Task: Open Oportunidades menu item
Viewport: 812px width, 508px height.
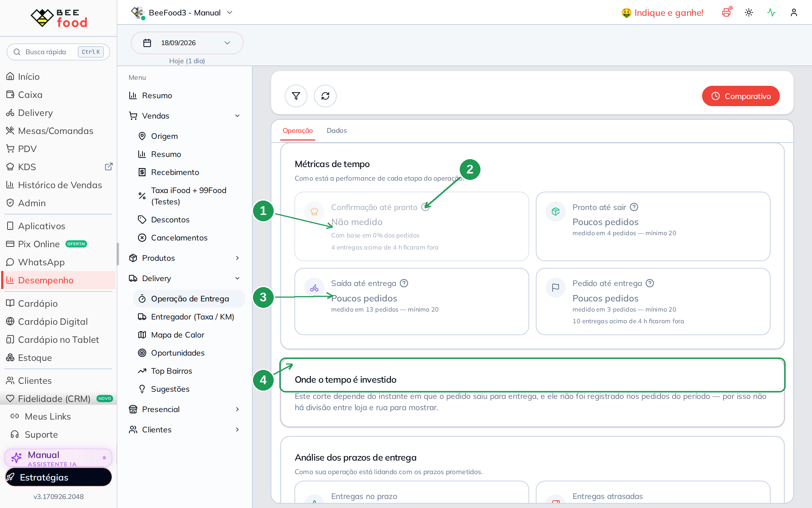Action: [189, 353]
